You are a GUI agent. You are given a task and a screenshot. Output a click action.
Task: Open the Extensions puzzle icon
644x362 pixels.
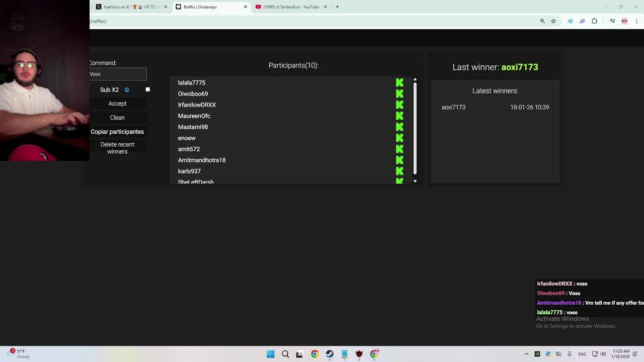pyautogui.click(x=594, y=21)
